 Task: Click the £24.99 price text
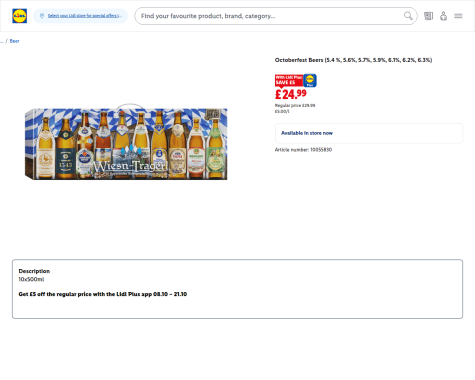click(290, 94)
